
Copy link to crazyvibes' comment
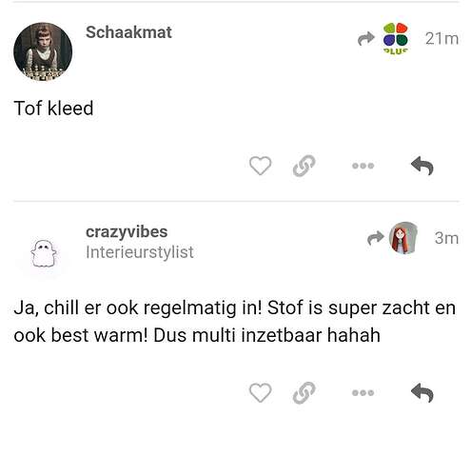coord(304,393)
